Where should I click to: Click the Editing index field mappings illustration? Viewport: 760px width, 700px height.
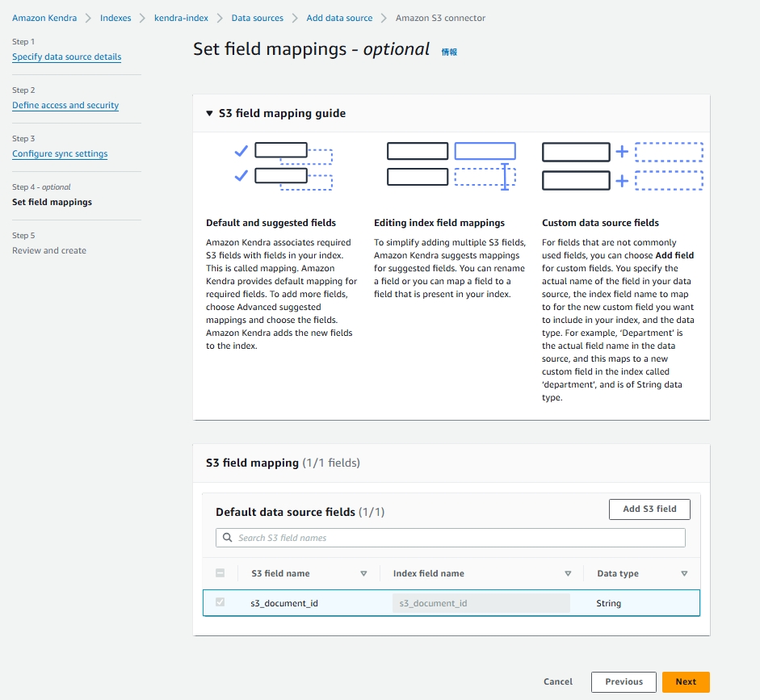[451, 166]
